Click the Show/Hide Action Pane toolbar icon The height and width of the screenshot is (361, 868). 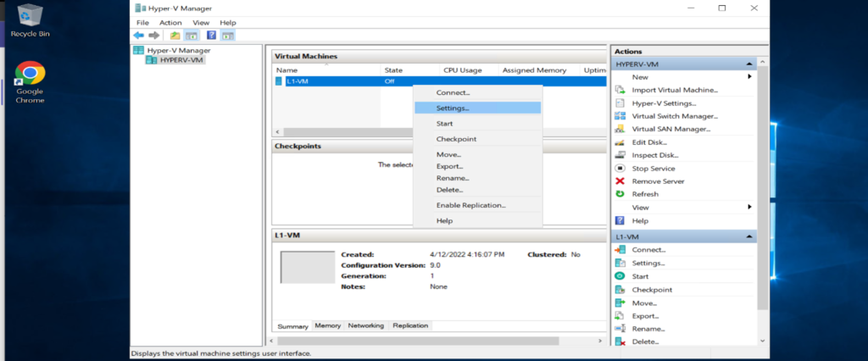click(227, 36)
